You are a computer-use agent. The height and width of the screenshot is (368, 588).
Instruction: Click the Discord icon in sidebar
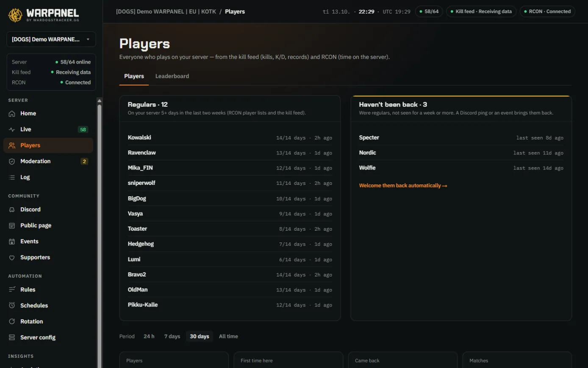[12, 209]
